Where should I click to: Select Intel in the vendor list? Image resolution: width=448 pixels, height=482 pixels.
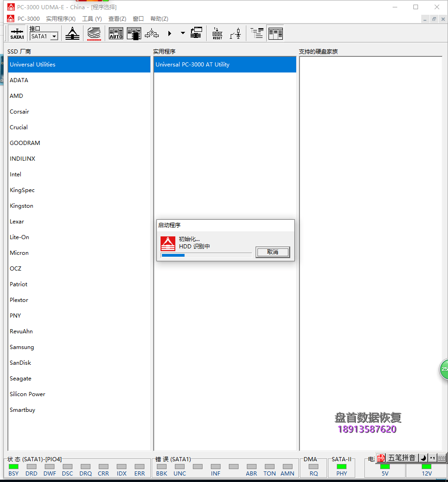coord(79,175)
